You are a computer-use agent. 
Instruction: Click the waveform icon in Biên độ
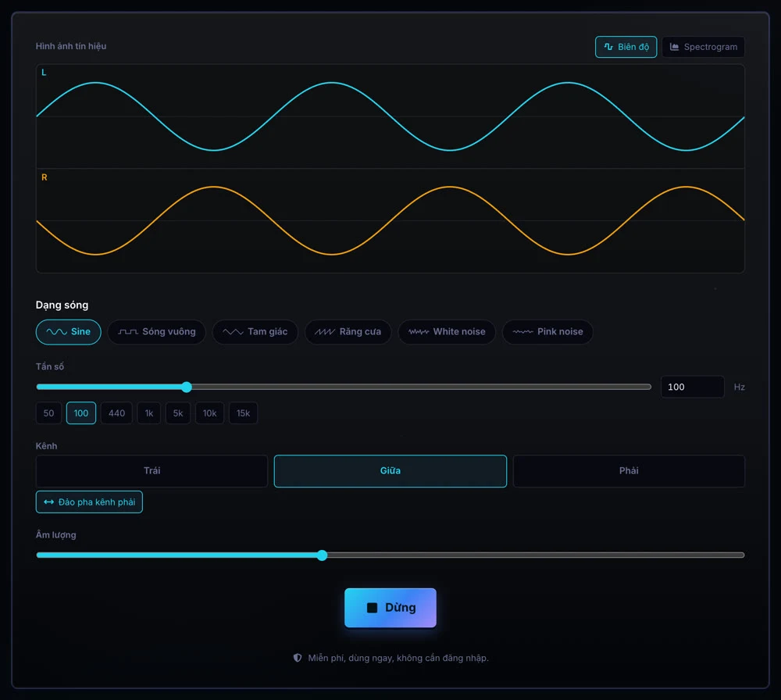pos(608,47)
